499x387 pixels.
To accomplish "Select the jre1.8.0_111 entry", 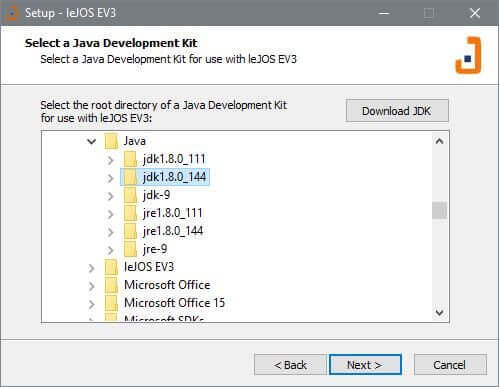I will pos(173,213).
